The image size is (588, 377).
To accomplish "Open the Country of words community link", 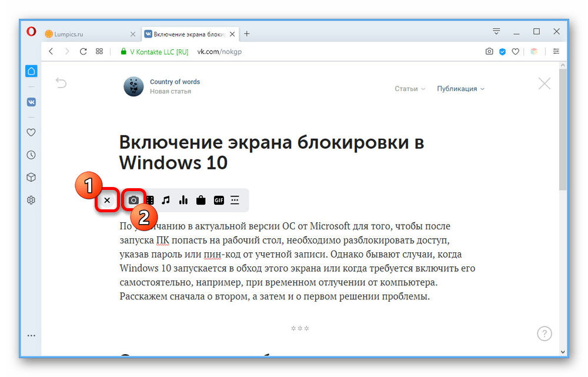I will pyautogui.click(x=175, y=82).
